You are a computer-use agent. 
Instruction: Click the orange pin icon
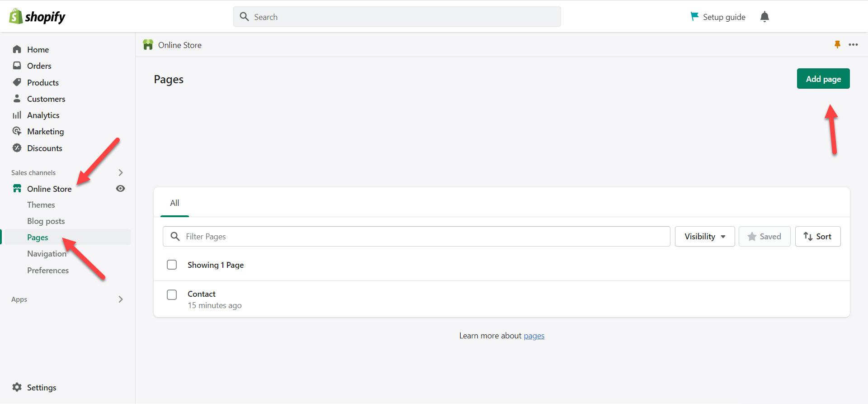pos(837,44)
